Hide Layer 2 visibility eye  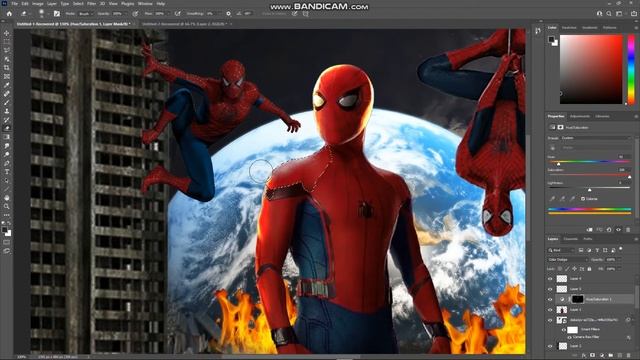[x=550, y=346]
